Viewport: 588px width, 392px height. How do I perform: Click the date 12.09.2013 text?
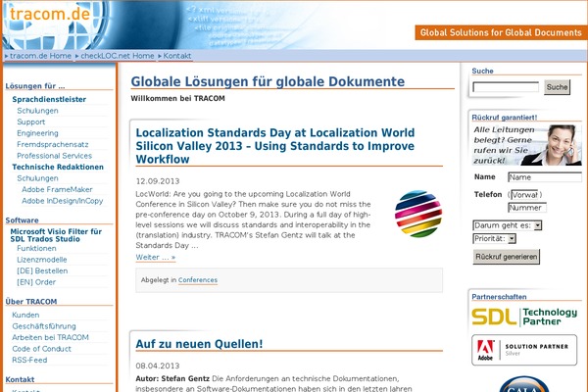pos(158,181)
